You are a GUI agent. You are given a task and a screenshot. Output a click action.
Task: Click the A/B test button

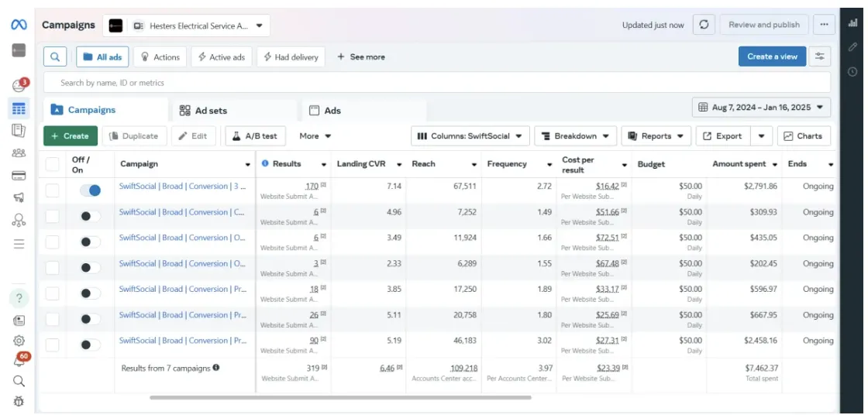(x=256, y=136)
